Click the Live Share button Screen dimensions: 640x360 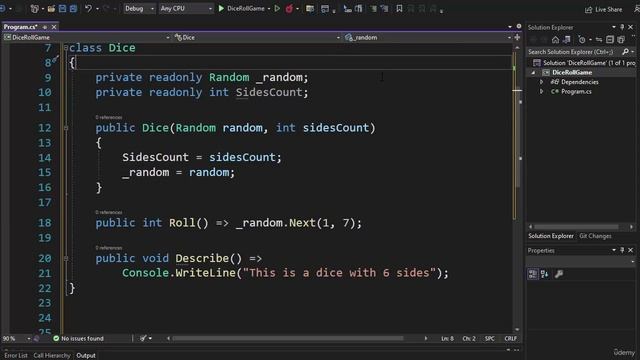tap(604, 9)
